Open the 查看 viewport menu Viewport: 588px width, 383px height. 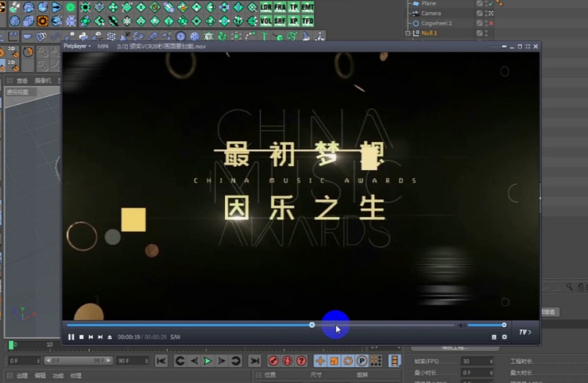click(x=22, y=81)
